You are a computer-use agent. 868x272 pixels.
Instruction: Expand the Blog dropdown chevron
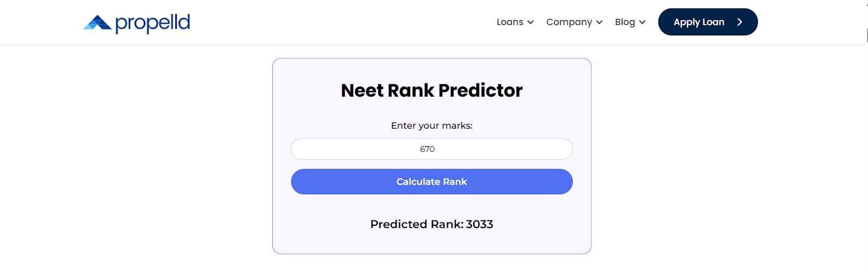642,22
